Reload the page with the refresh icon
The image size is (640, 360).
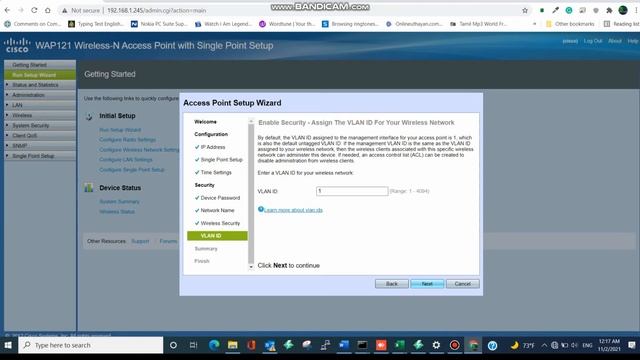pos(34,10)
